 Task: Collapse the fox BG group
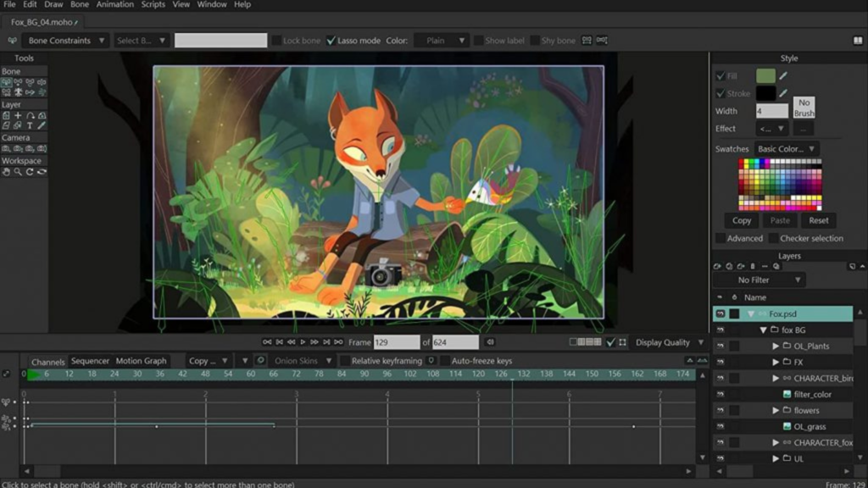pyautogui.click(x=761, y=330)
